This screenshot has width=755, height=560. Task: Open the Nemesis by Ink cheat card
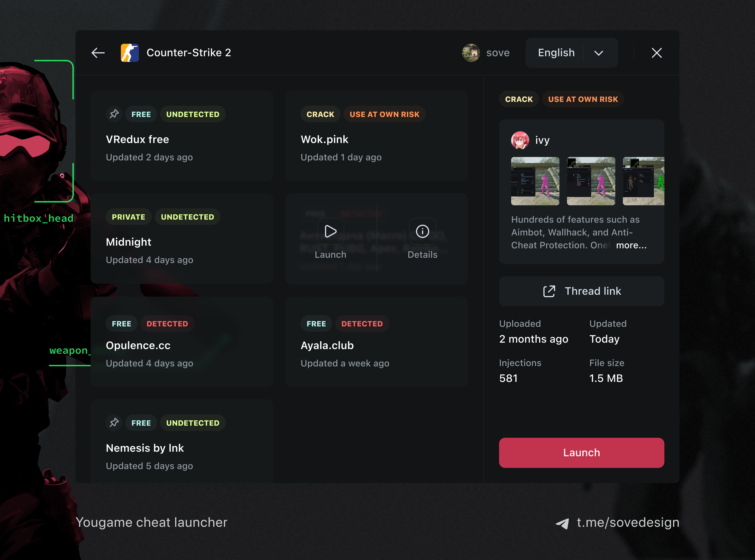click(182, 441)
